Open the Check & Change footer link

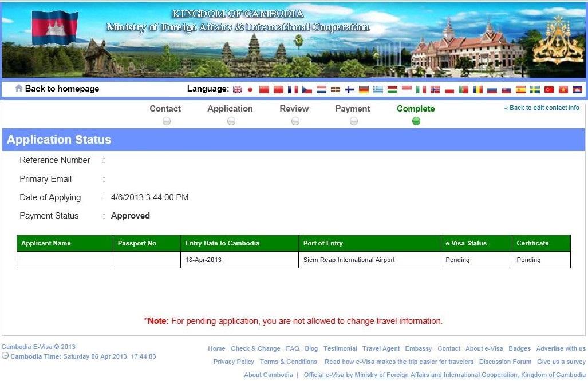point(255,348)
